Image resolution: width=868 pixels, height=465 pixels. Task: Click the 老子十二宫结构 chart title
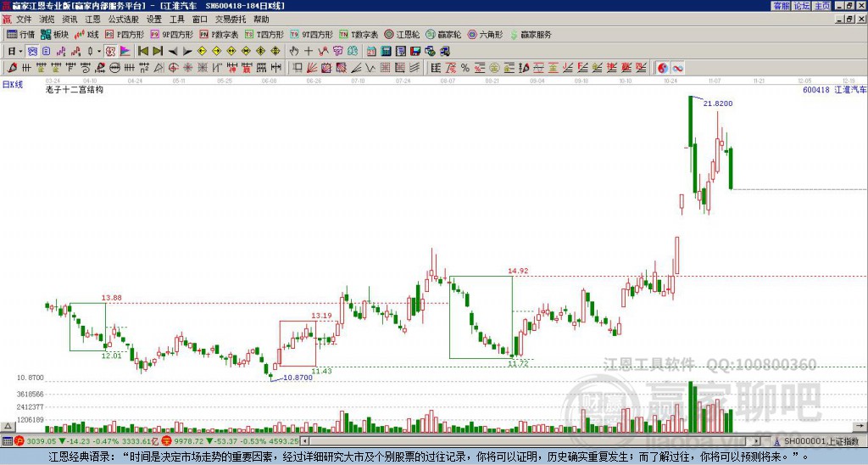[75, 89]
